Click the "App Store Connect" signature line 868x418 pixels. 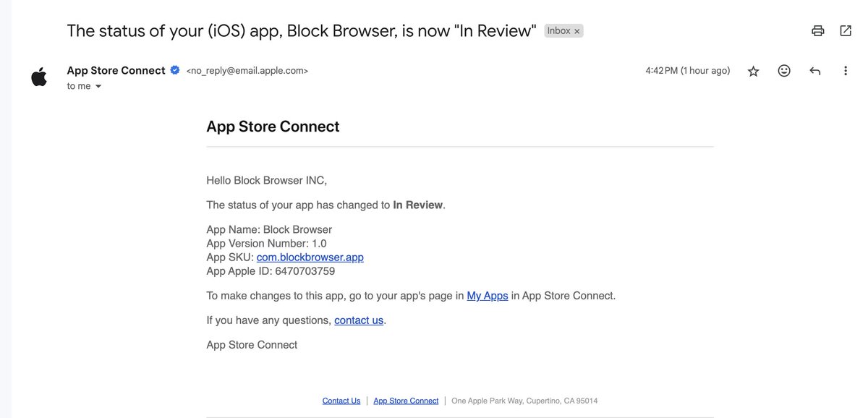252,345
